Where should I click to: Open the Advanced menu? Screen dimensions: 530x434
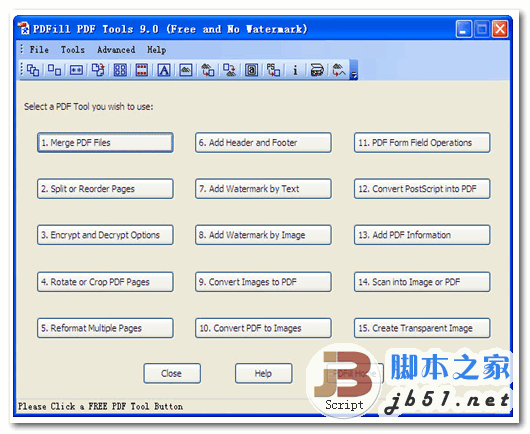pyautogui.click(x=116, y=50)
